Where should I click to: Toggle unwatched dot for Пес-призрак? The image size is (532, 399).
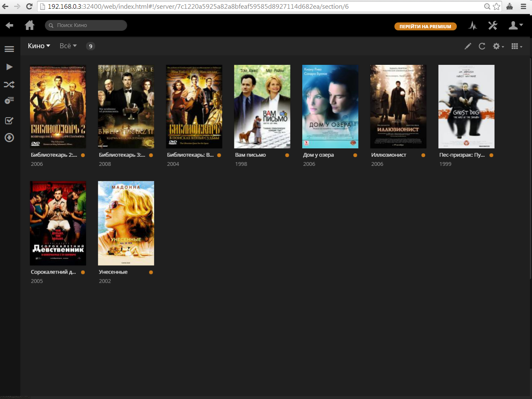point(491,155)
